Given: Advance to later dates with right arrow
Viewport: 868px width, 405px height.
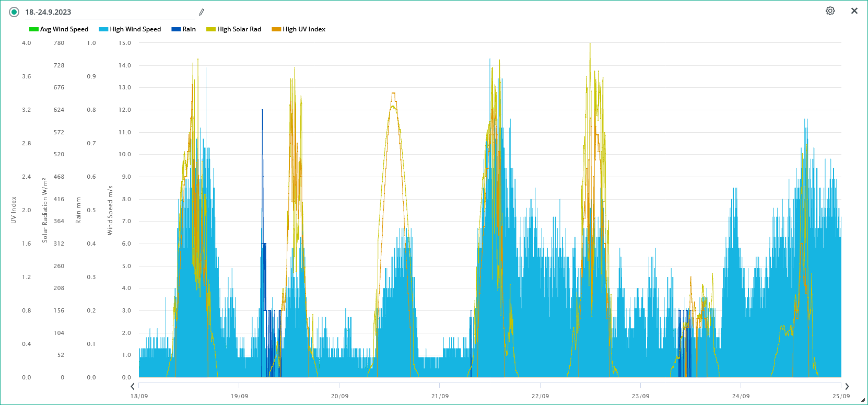Looking at the screenshot, I should point(847,387).
